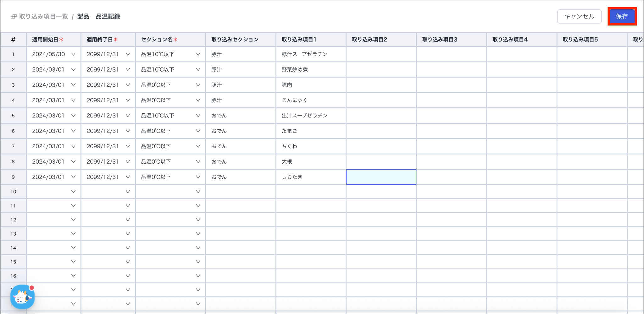Select the cell 出汁スープゼラチン
The height and width of the screenshot is (314, 644).
tap(311, 116)
